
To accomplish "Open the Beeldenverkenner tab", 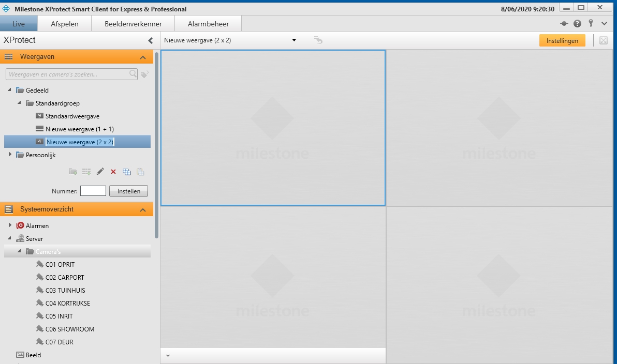I will pos(133,24).
